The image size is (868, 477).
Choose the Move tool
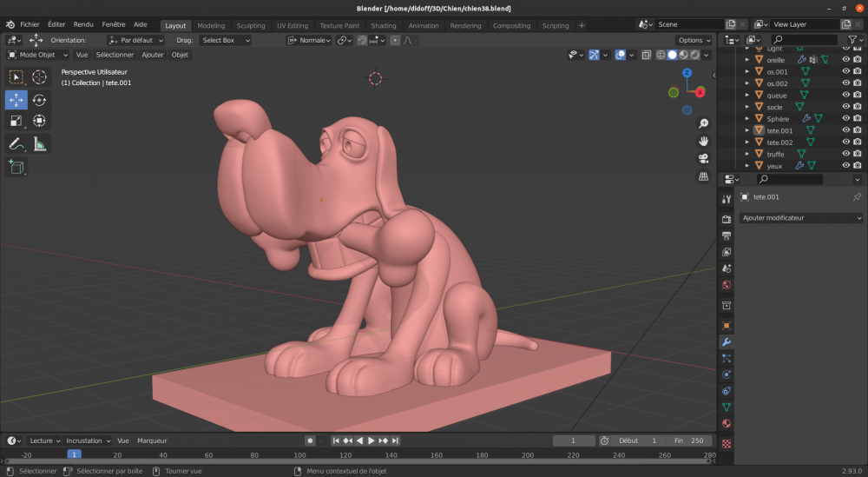coord(16,100)
